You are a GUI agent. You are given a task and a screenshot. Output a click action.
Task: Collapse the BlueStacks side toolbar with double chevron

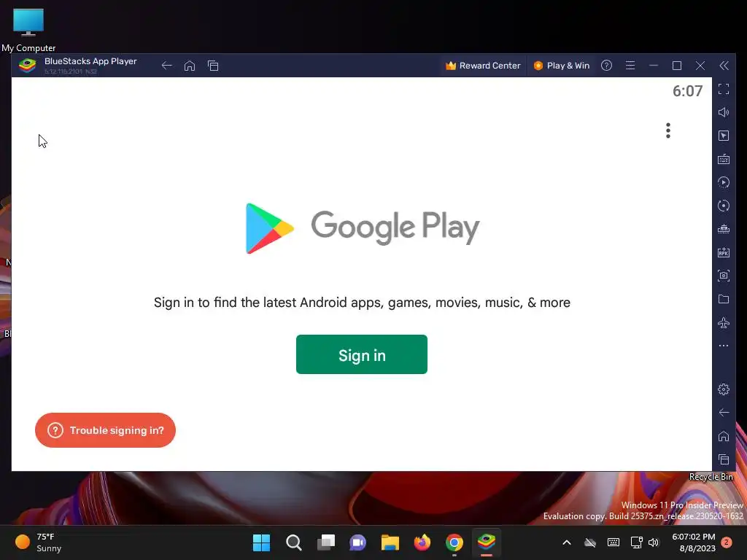(x=724, y=66)
